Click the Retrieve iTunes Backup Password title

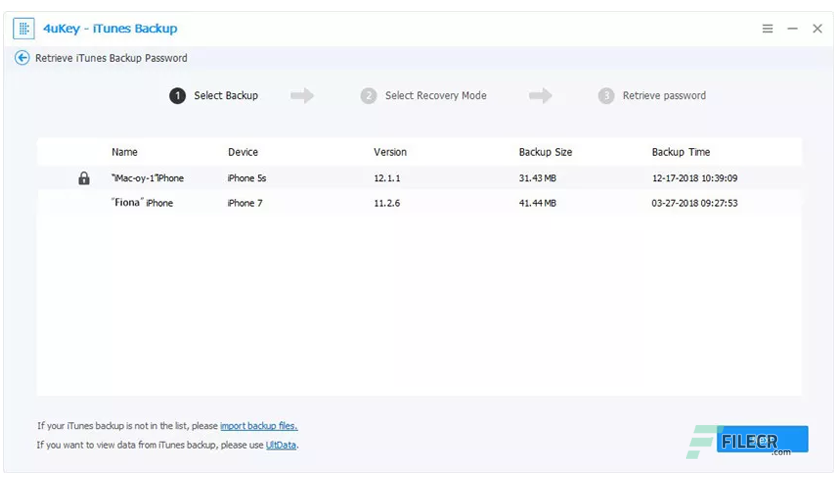(111, 58)
